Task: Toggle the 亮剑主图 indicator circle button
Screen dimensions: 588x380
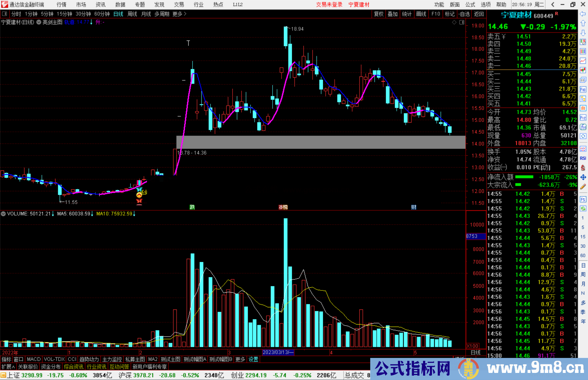Action: (x=39, y=22)
